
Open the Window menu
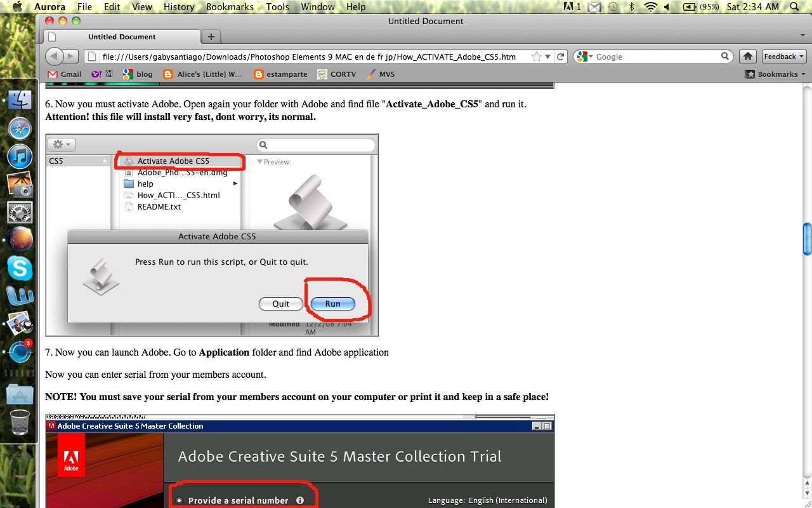point(318,7)
